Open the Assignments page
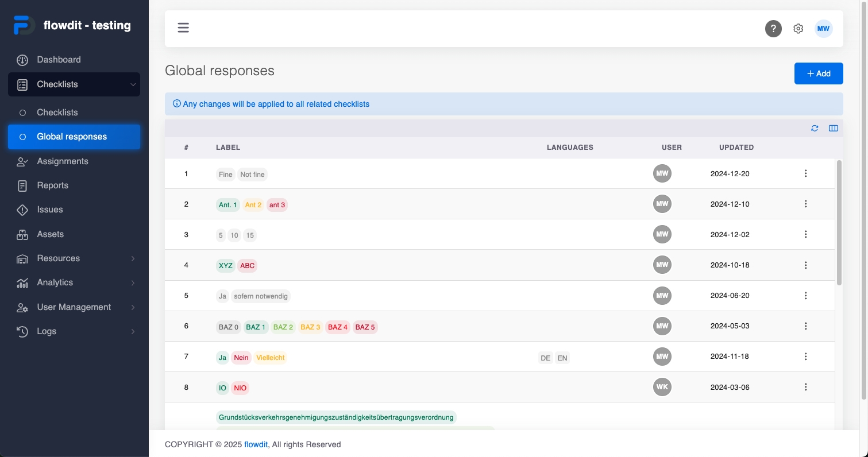Image resolution: width=868 pixels, height=457 pixels. click(x=63, y=161)
